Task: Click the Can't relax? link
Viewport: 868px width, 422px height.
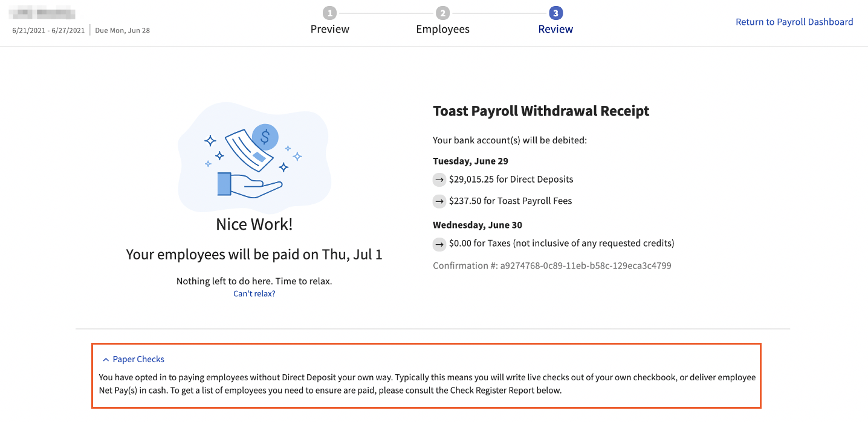Action: click(254, 293)
